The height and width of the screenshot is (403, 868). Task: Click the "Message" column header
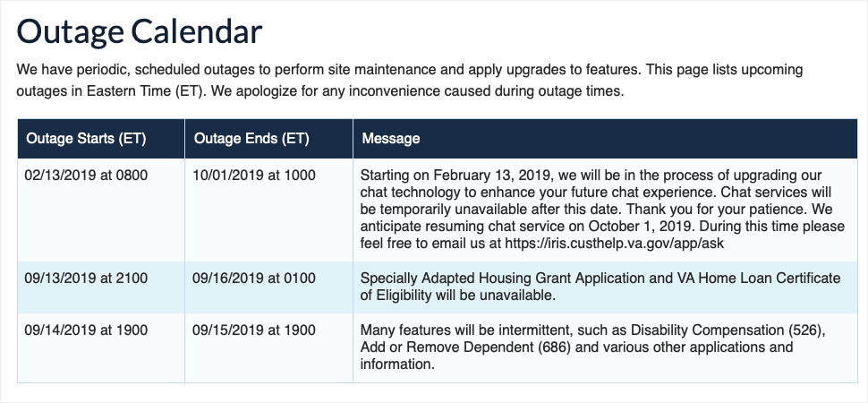[x=390, y=139]
